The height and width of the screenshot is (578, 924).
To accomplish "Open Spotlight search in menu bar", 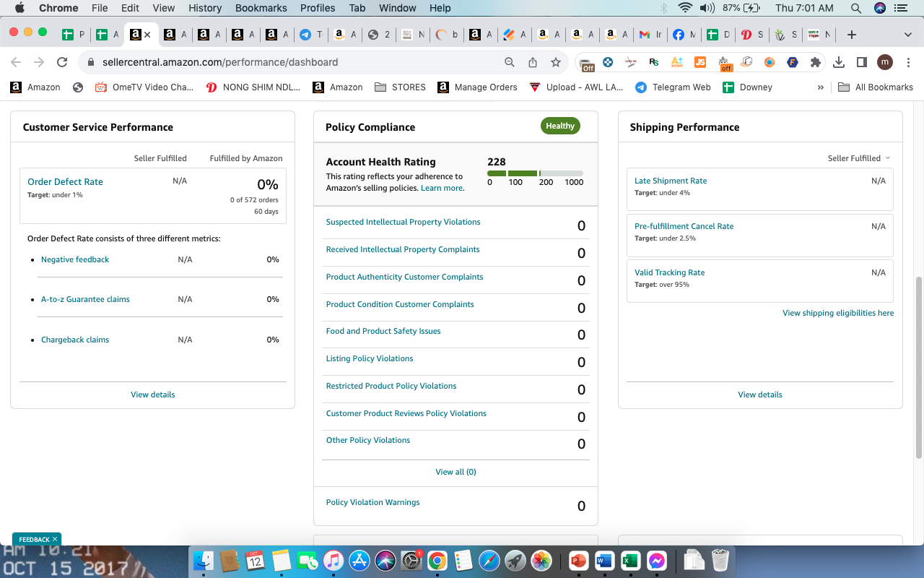I will (856, 8).
